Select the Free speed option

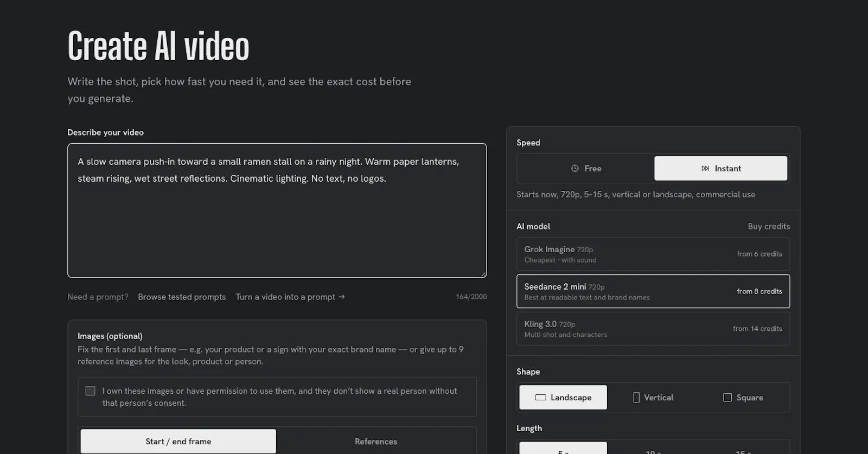click(586, 169)
